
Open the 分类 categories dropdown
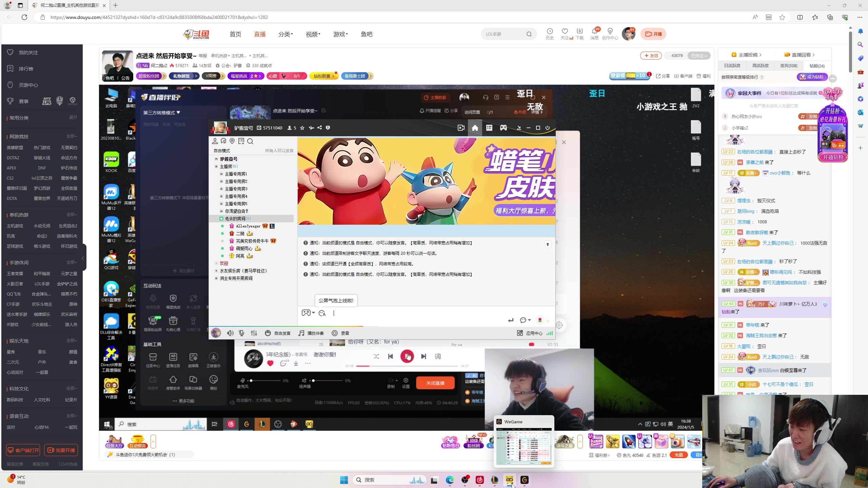click(x=285, y=34)
